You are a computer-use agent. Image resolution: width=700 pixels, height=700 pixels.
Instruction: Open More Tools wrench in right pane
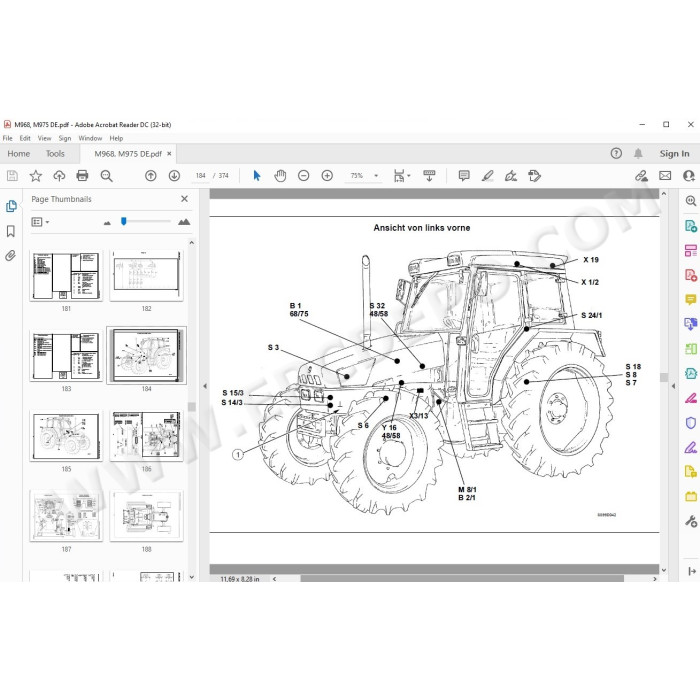[x=691, y=521]
